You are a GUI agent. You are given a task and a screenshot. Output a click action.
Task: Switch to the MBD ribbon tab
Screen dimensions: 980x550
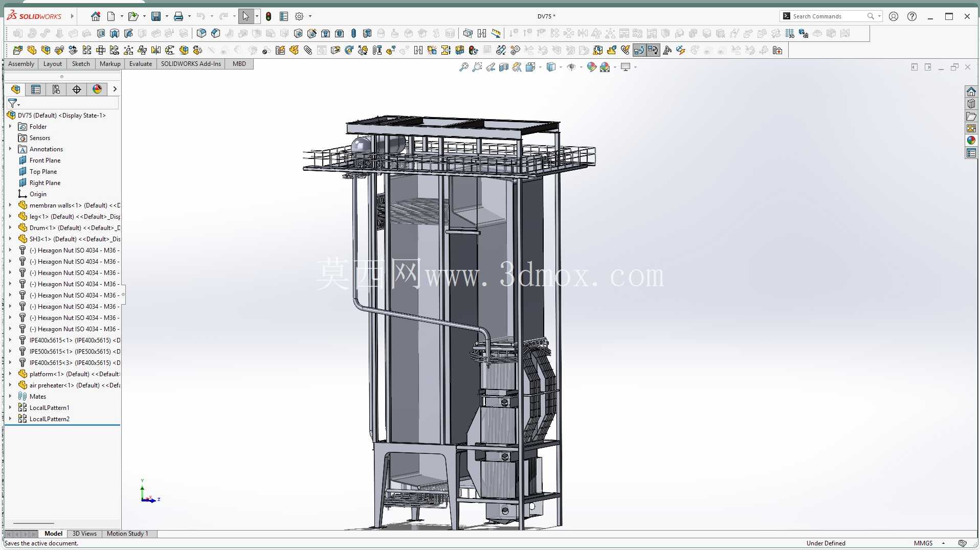tap(239, 64)
